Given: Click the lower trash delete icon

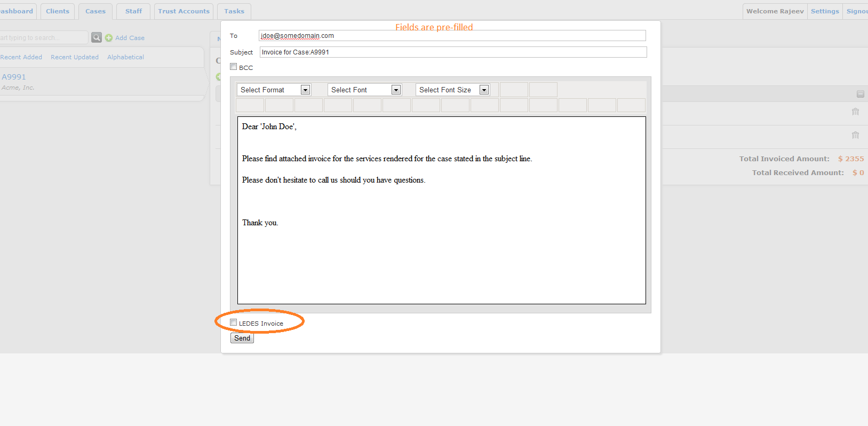Looking at the screenshot, I should [855, 135].
